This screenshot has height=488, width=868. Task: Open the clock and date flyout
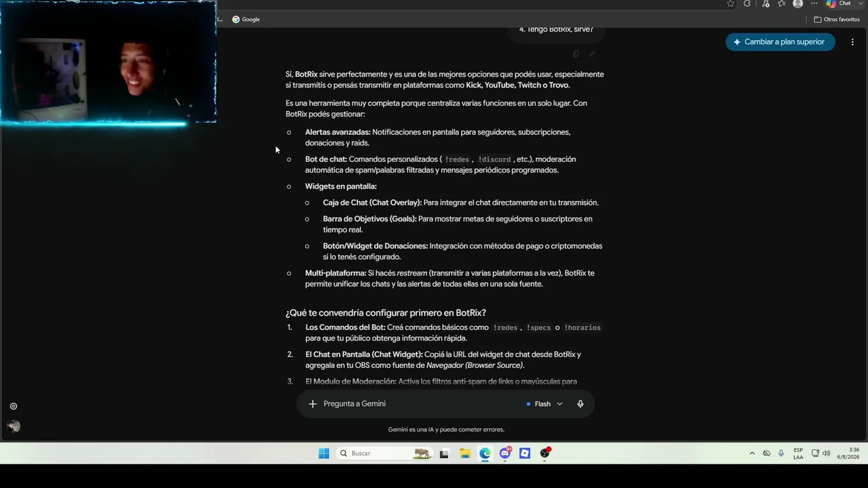[848, 453]
